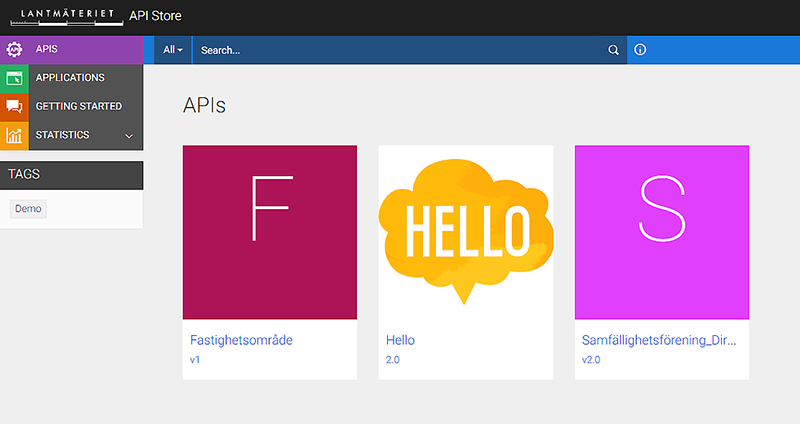The width and height of the screenshot is (800, 424).
Task: Open the Getting Started menu item
Action: click(x=71, y=107)
